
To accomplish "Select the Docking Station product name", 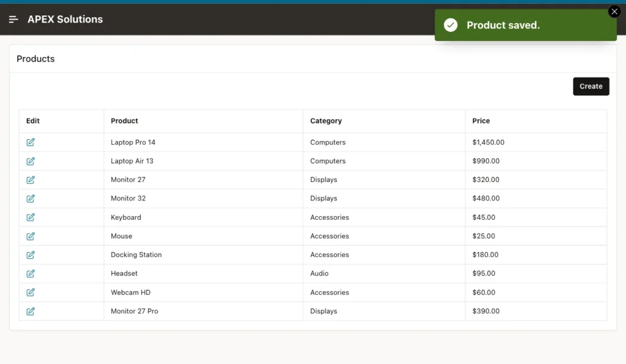I will [x=136, y=255].
